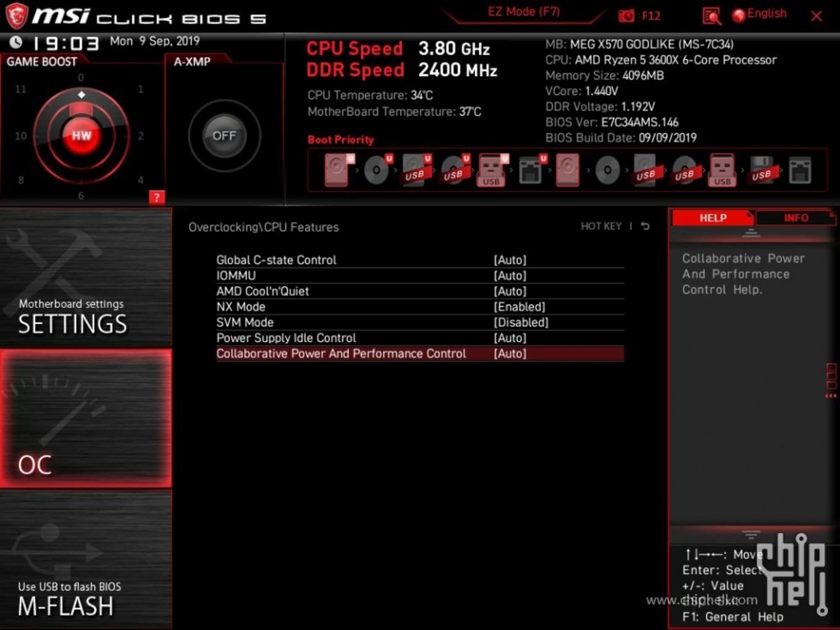Select the UEFI USB hard disk boot icon
The height and width of the screenshot is (630, 840).
416,170
